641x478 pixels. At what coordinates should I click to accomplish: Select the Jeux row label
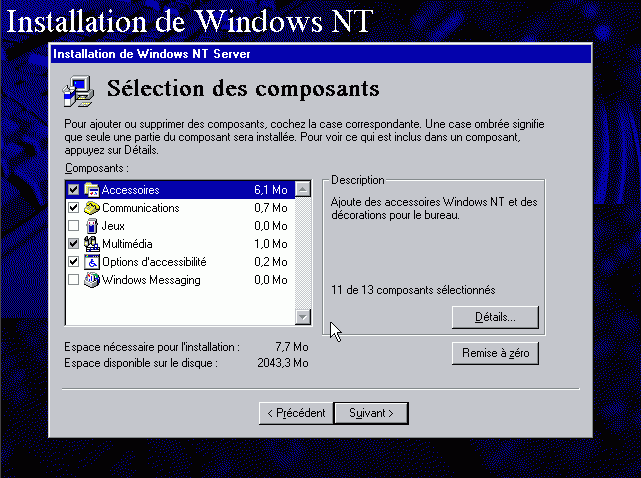coord(113,226)
